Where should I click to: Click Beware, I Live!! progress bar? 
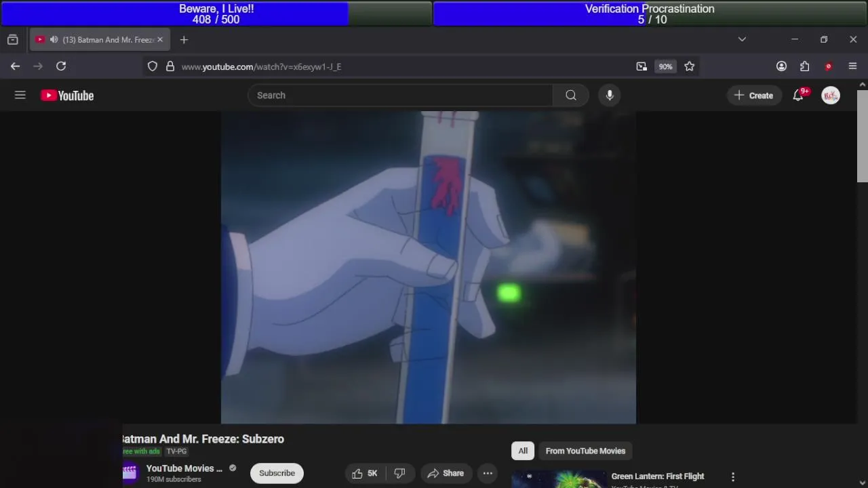[x=216, y=14]
